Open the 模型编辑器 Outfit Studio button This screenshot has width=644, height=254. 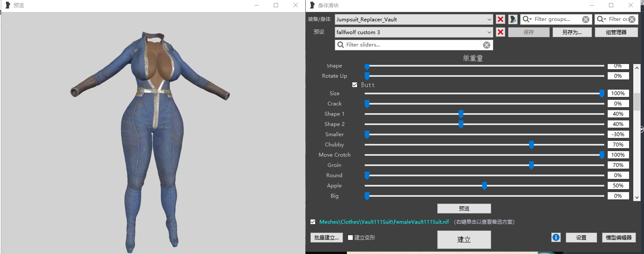pos(618,237)
